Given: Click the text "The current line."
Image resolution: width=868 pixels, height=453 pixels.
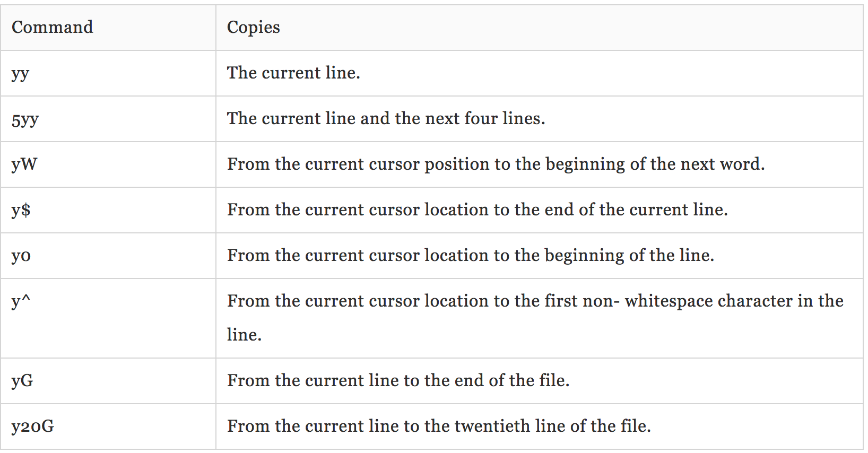Looking at the screenshot, I should point(293,73).
